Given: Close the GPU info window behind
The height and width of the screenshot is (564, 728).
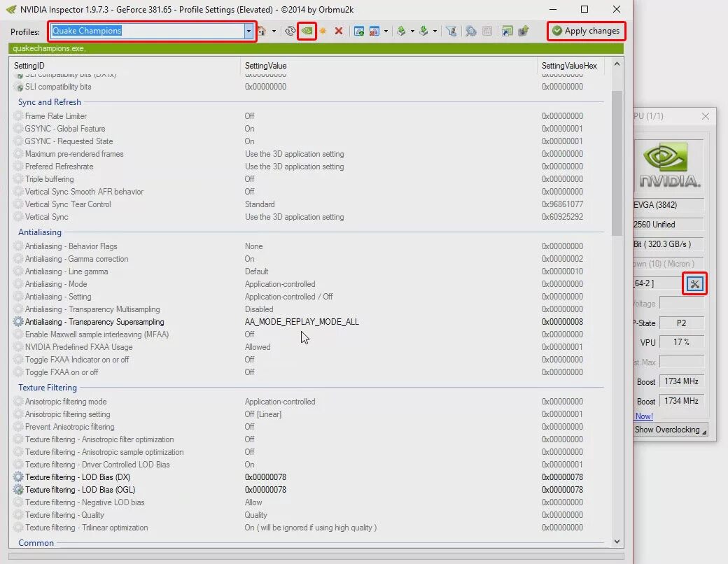Looking at the screenshot, I should (706, 116).
